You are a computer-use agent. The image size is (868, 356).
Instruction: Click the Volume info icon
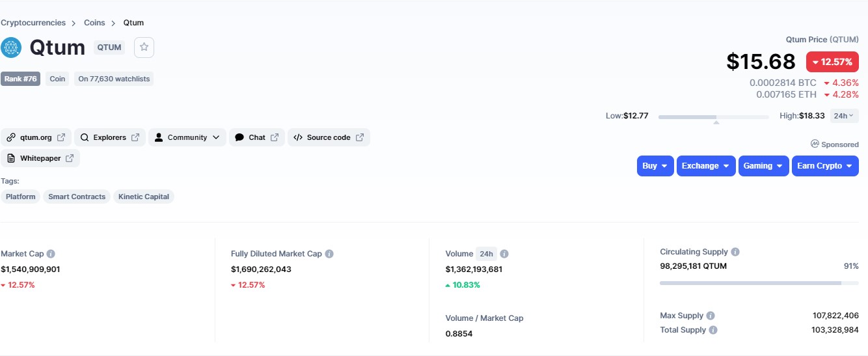(x=504, y=254)
